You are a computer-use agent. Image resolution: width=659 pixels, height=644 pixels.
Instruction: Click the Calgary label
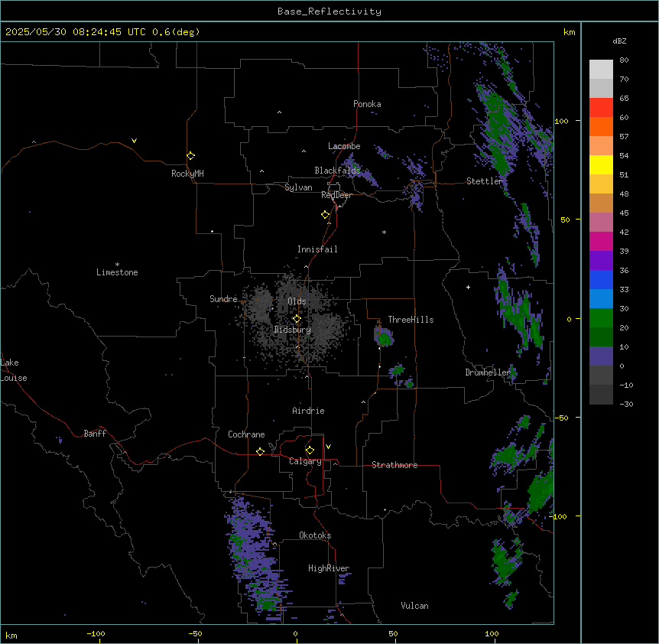point(305,461)
